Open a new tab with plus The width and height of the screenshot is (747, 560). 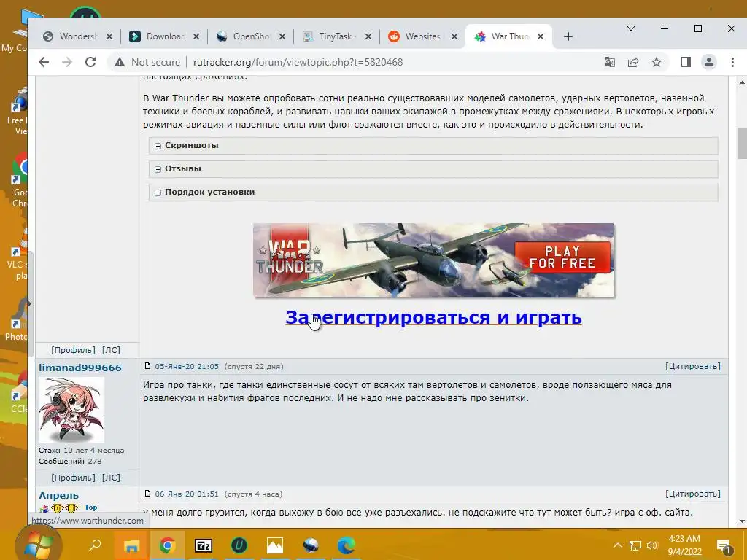[x=568, y=36]
